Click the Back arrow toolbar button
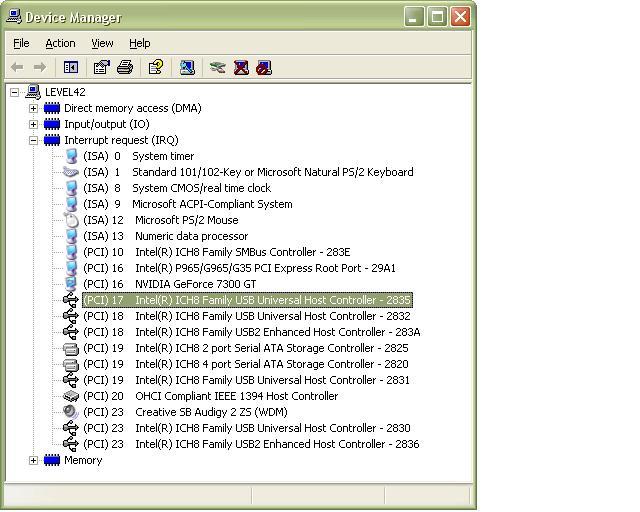The height and width of the screenshot is (512, 640). click(x=18, y=67)
